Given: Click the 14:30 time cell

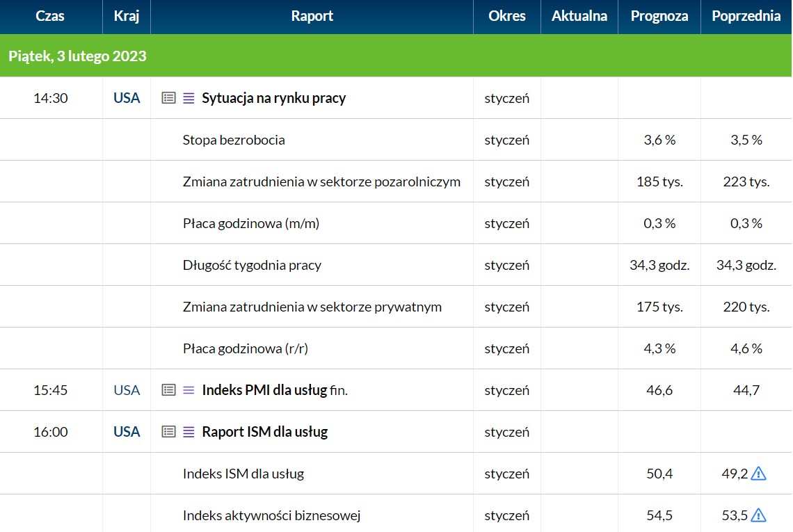Looking at the screenshot, I should (x=51, y=97).
